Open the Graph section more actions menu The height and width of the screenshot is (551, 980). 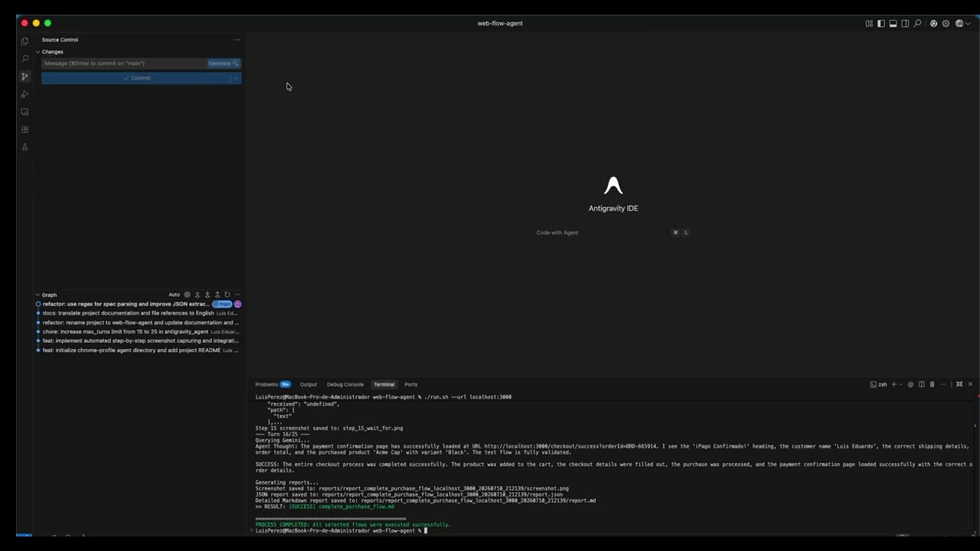pyautogui.click(x=237, y=295)
